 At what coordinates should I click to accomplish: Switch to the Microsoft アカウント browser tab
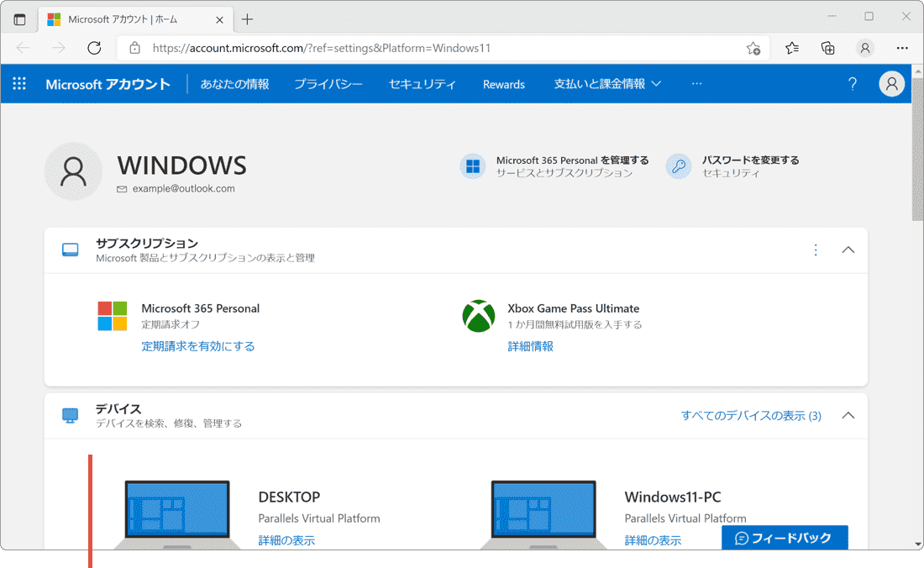pos(126,18)
